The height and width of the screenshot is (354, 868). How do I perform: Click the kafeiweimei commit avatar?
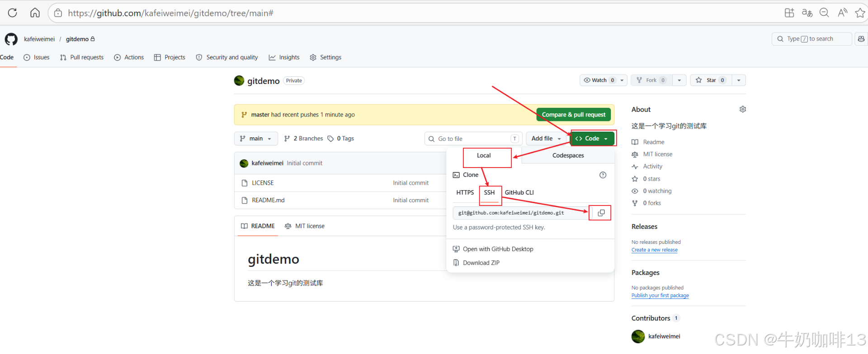click(x=244, y=163)
